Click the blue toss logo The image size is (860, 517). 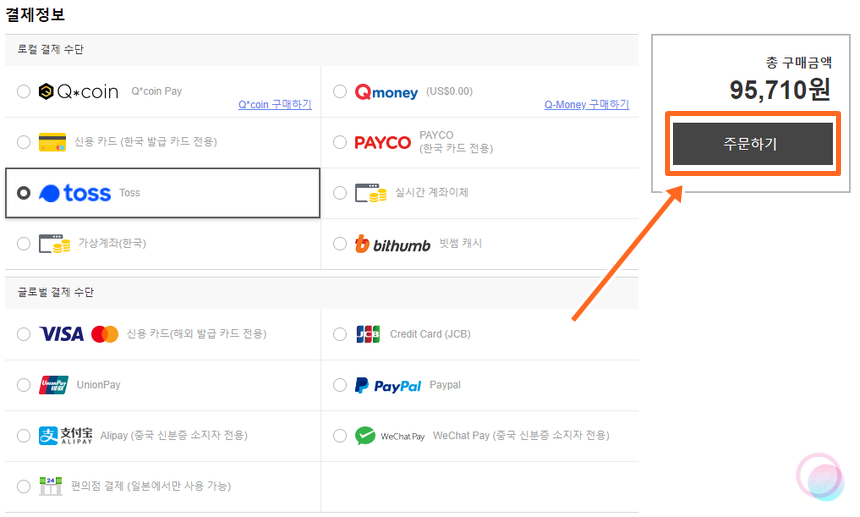coord(75,193)
